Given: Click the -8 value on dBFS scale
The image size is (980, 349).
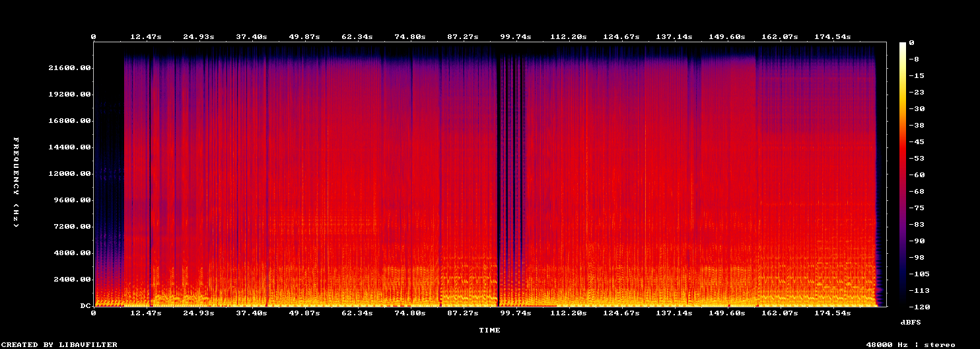Looking at the screenshot, I should tap(914, 59).
